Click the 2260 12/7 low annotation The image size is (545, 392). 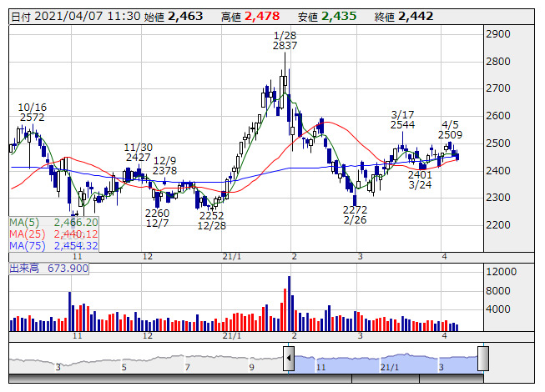point(157,218)
